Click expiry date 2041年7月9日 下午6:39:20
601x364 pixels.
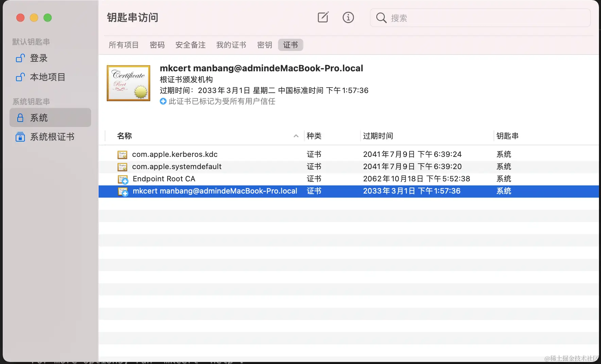(x=412, y=166)
